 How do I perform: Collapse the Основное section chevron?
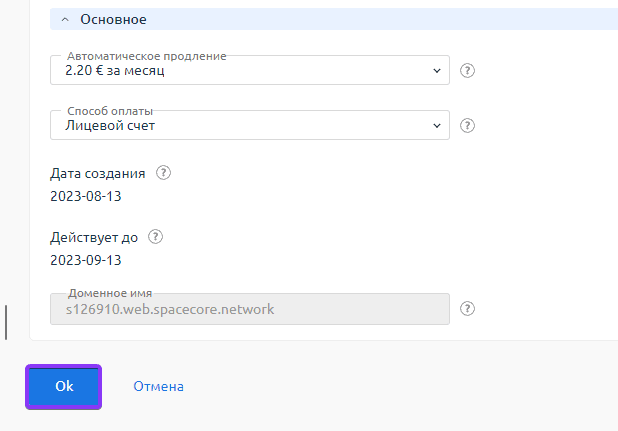[65, 20]
